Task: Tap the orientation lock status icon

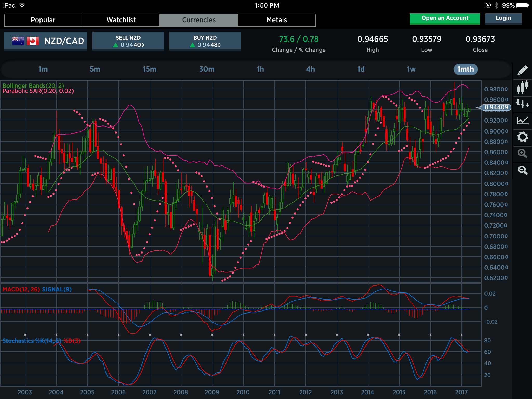Action: pyautogui.click(x=488, y=5)
